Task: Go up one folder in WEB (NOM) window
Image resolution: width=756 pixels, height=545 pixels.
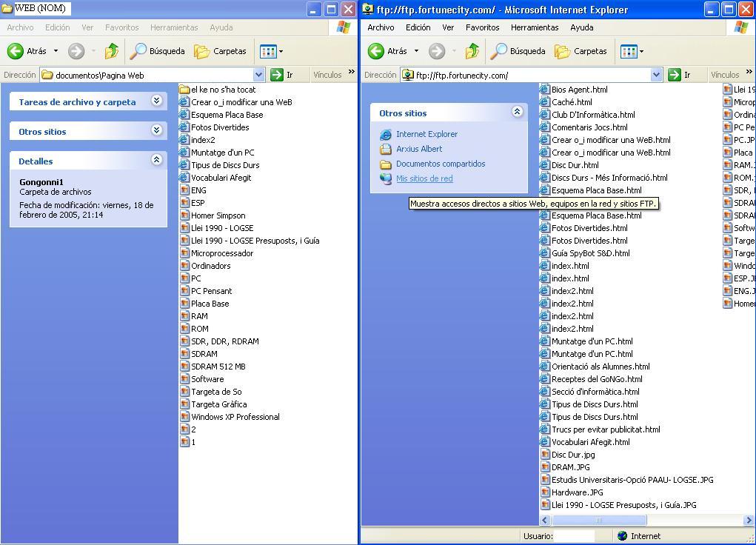Action: pyautogui.click(x=112, y=50)
